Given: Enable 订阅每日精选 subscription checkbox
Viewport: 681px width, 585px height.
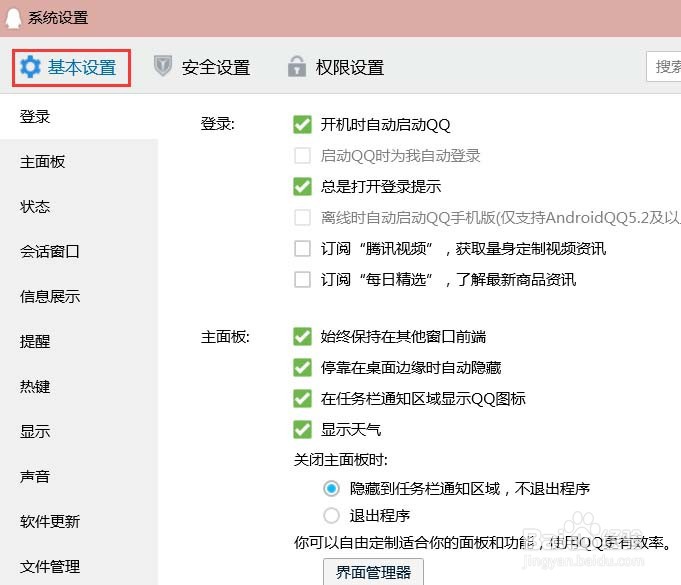Looking at the screenshot, I should point(302,280).
